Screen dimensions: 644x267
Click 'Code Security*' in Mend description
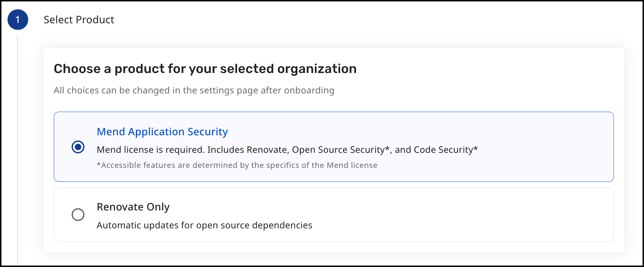[446, 150]
